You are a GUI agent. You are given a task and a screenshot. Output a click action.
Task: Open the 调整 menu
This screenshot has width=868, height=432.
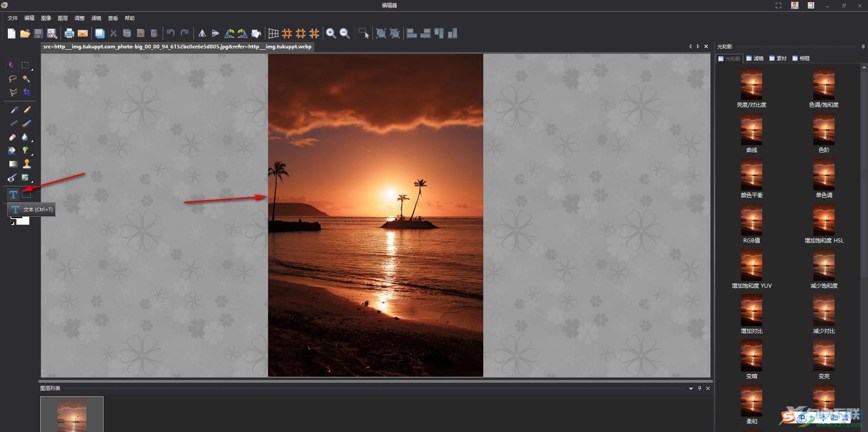pos(80,18)
